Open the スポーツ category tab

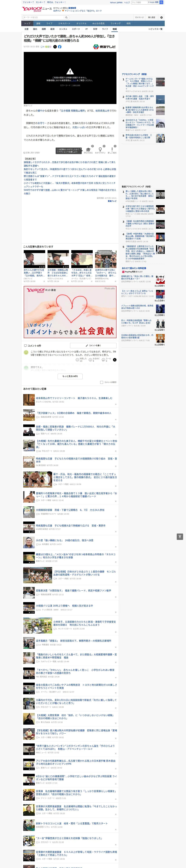[x=76, y=29]
